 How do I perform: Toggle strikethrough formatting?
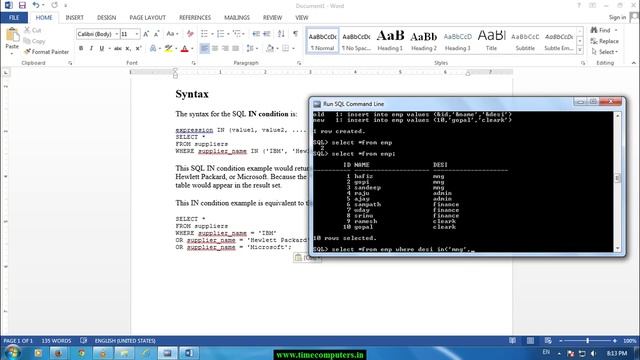click(118, 48)
